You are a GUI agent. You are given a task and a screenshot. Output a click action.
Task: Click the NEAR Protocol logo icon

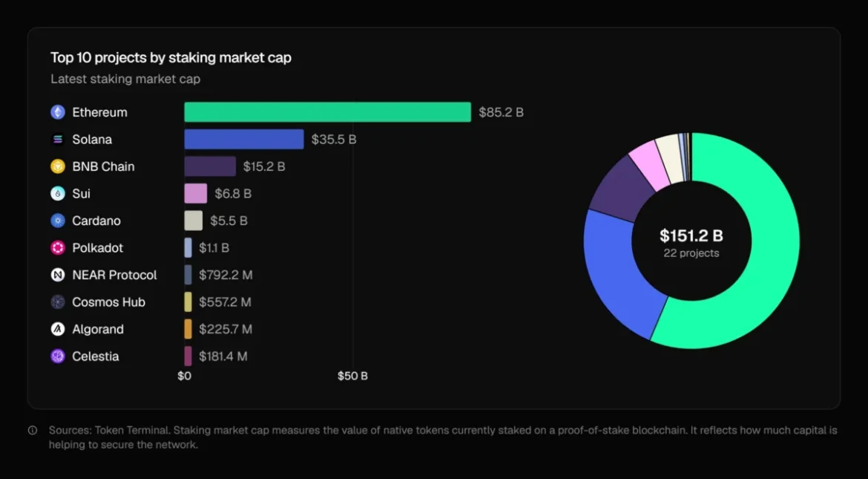tap(58, 275)
